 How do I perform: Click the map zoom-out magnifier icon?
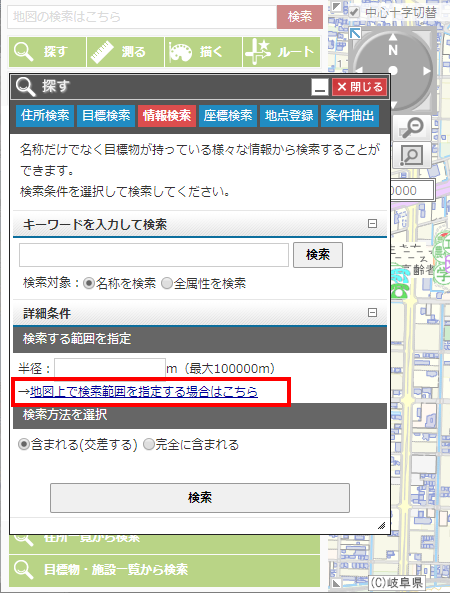click(411, 127)
